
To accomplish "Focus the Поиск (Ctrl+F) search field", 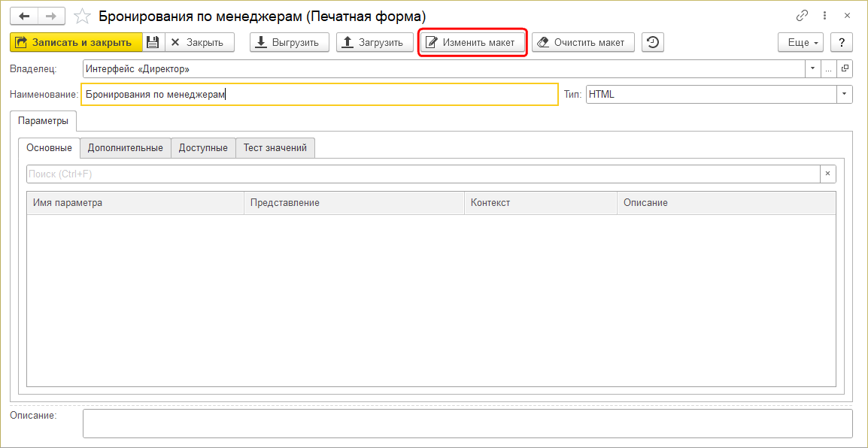I will pyautogui.click(x=423, y=174).
